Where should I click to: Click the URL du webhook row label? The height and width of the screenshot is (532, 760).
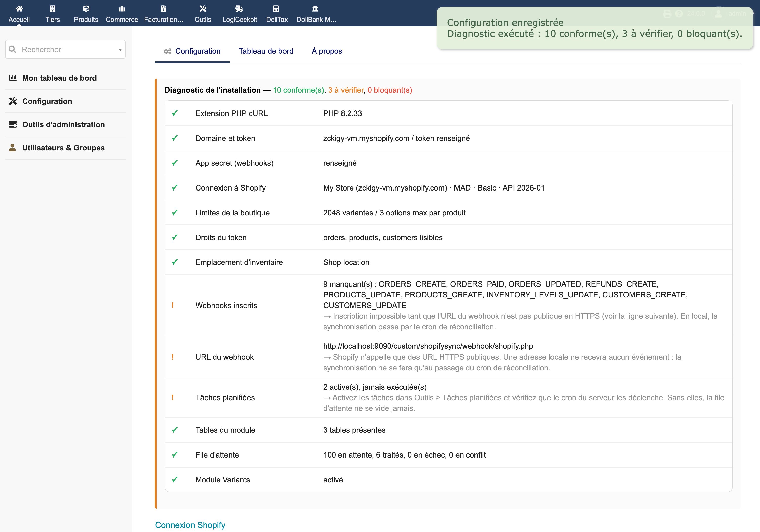coord(224,357)
